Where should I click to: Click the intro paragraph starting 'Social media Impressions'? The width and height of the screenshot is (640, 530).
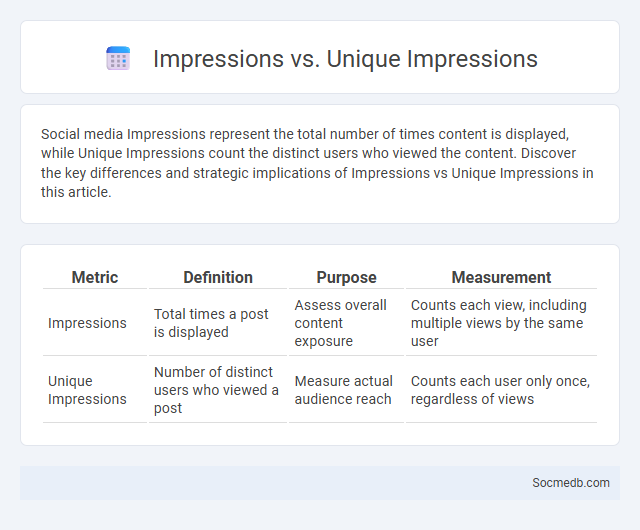click(317, 163)
